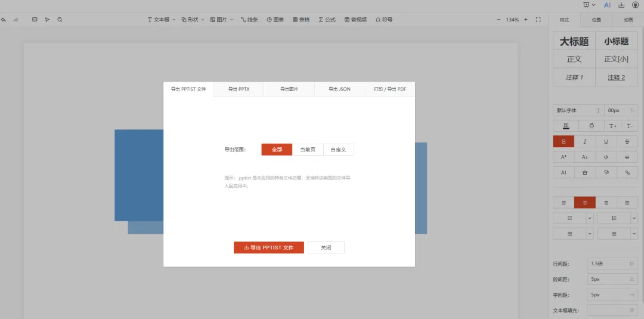The width and height of the screenshot is (644, 319).
Task: Align text center
Action: [584, 202]
